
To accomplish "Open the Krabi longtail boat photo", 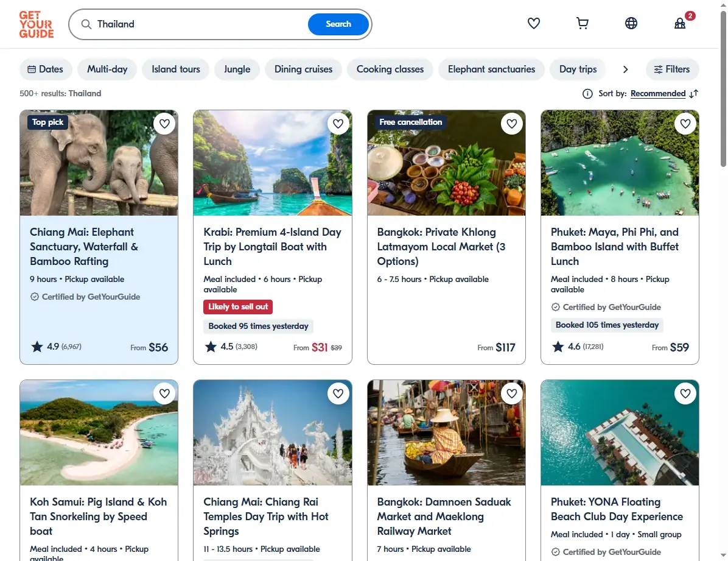I will pos(273,163).
